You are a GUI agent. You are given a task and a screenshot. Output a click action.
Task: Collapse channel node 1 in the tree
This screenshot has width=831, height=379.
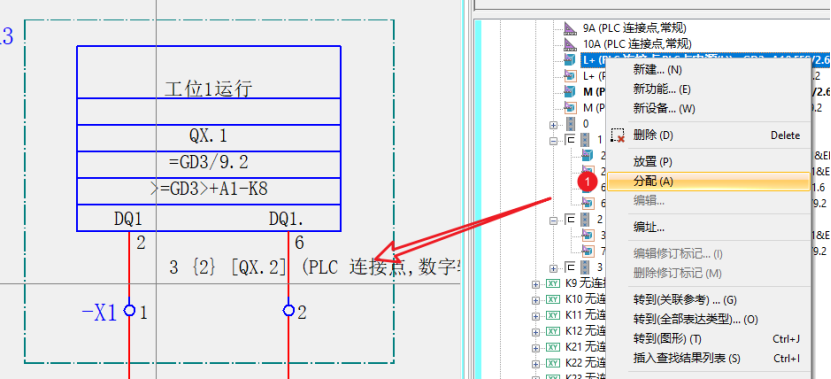(553, 141)
